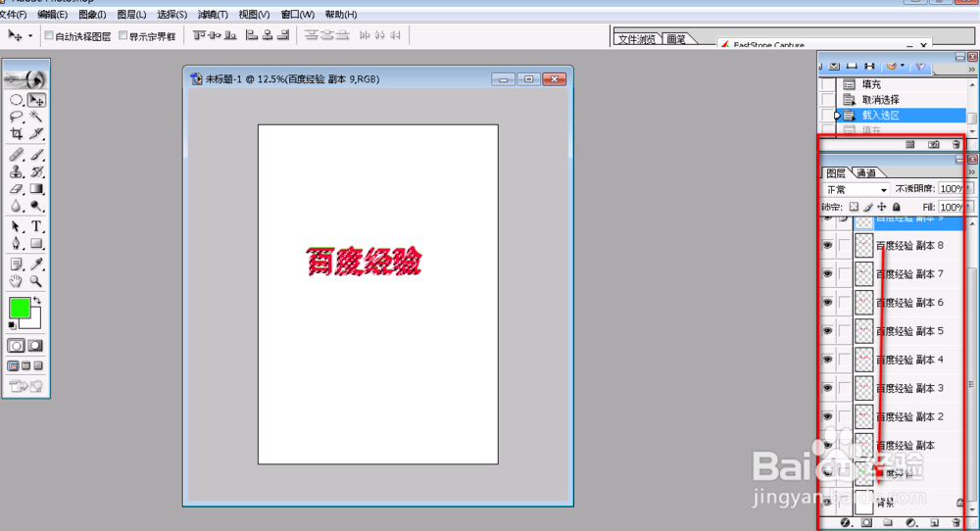The width and height of the screenshot is (980, 531).
Task: Swap foreground and background colors
Action: point(37,301)
